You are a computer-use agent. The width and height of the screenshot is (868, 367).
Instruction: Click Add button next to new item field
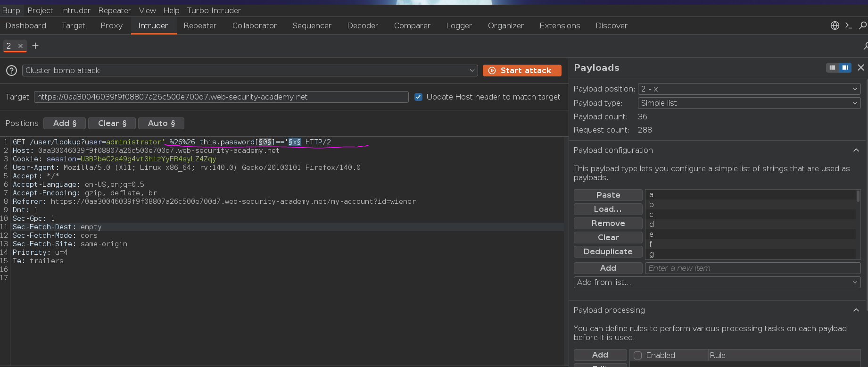(608, 268)
